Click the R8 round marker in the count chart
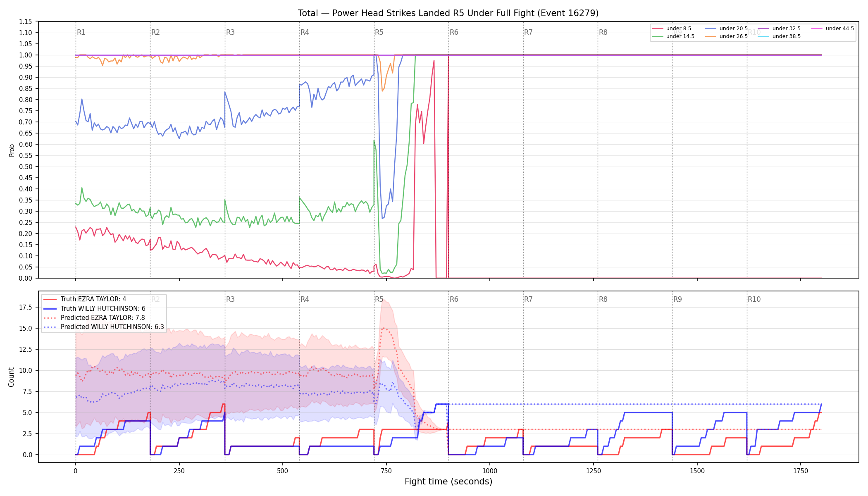This screenshot has height=496, width=868. (x=603, y=299)
